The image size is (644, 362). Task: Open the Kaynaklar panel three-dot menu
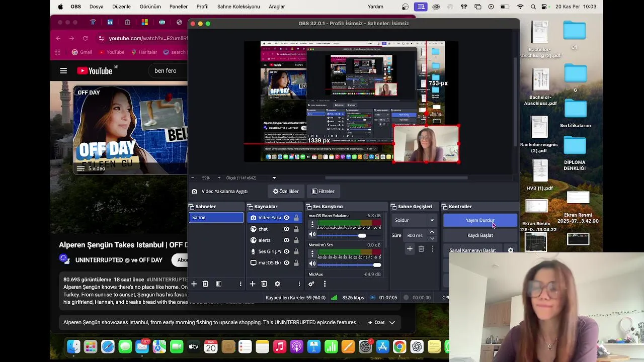point(299,284)
